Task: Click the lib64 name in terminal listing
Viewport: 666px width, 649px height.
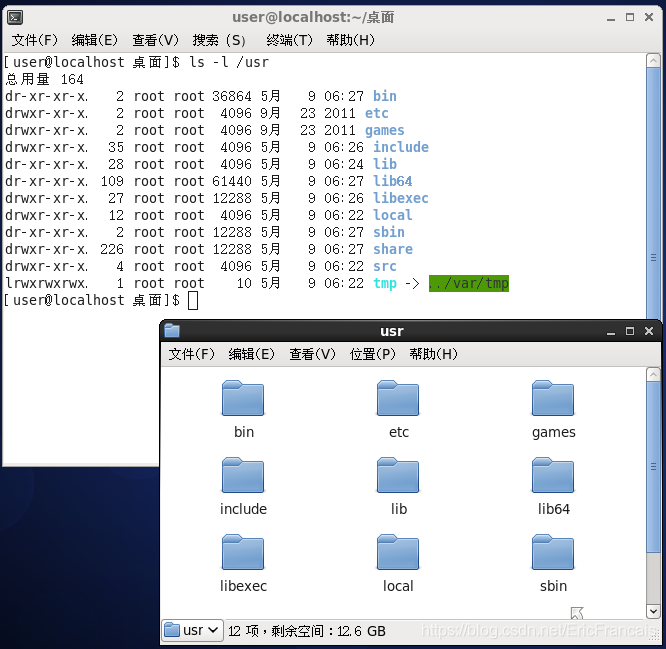Action: 392,181
